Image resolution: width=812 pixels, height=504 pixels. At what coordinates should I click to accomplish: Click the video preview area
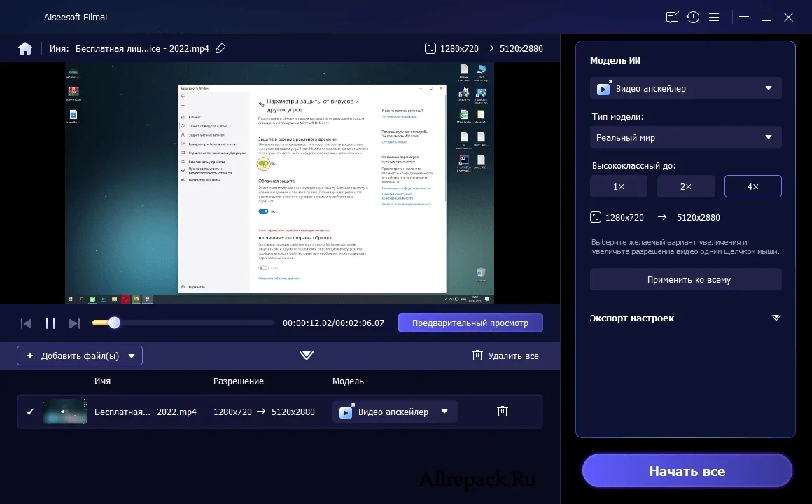(279, 183)
